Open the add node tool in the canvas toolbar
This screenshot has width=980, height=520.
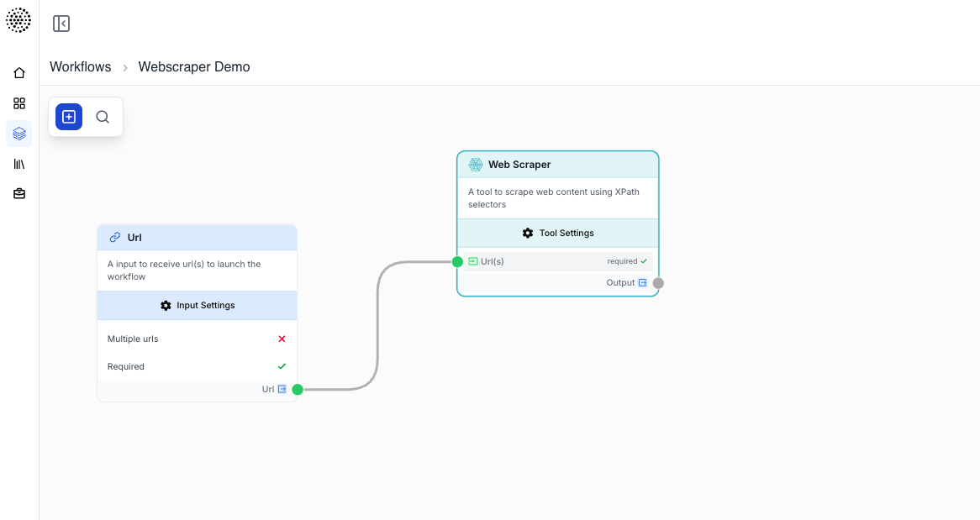(x=68, y=117)
